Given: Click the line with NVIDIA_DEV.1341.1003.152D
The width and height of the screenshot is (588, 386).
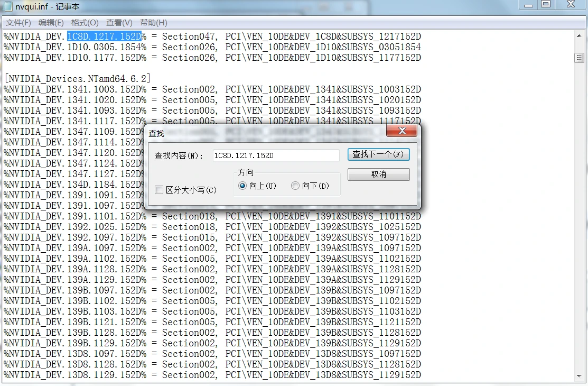Looking at the screenshot, I should coord(212,89).
